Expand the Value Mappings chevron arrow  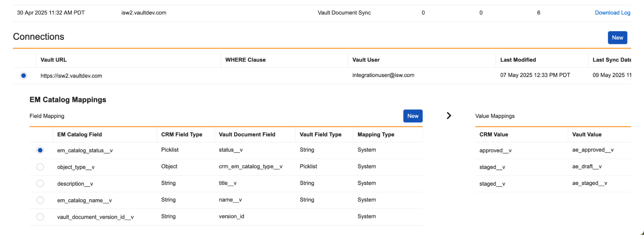(449, 116)
